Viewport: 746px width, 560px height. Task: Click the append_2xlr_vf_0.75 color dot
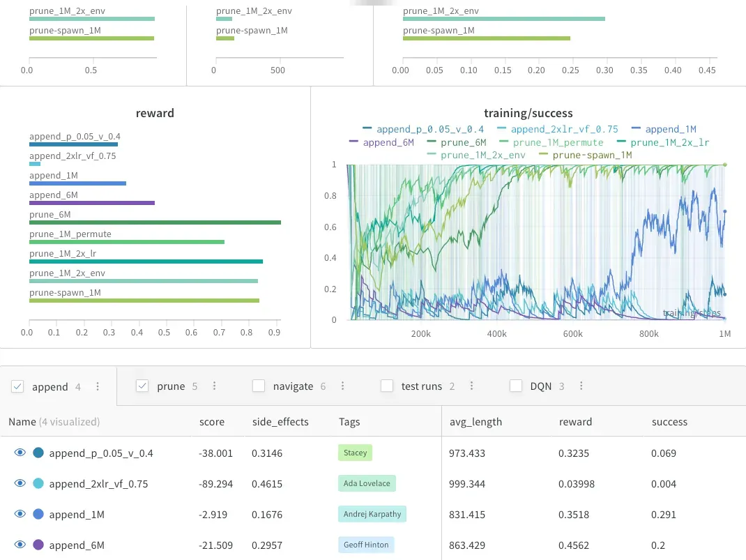[38, 483]
